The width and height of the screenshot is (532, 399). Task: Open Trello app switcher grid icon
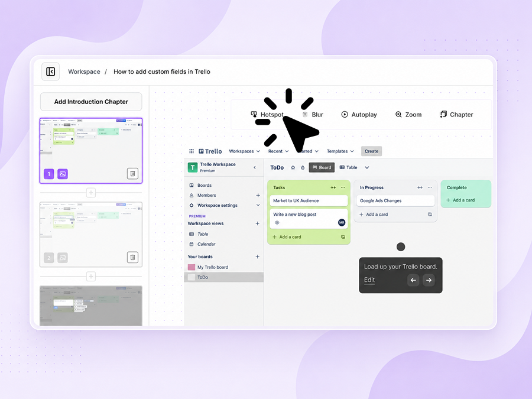[192, 151]
